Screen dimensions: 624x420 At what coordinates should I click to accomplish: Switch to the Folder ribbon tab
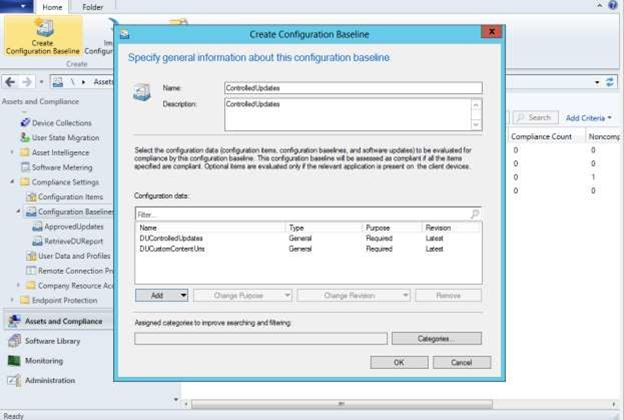point(92,7)
